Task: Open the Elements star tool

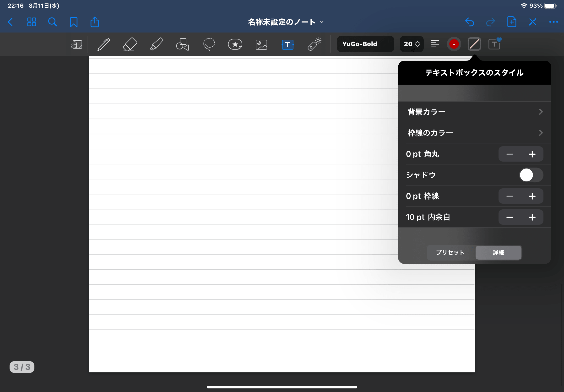Action: 235,44
